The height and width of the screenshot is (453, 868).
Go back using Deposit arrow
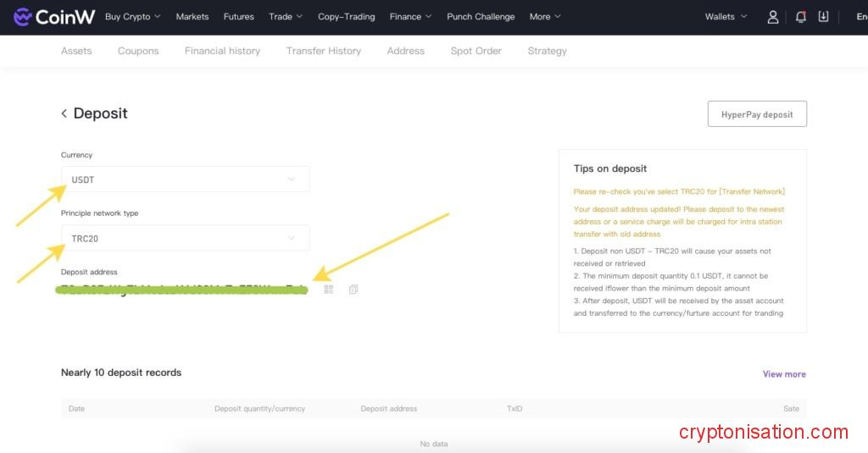(x=64, y=113)
